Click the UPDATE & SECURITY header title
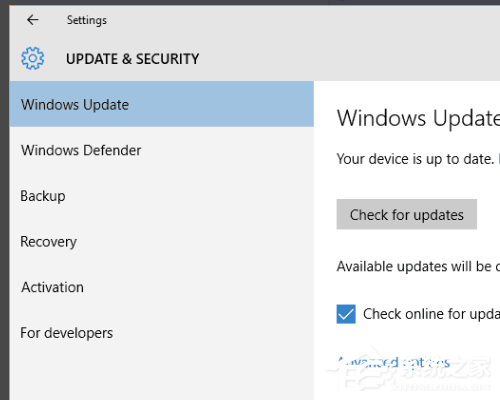The height and width of the screenshot is (400, 500). click(x=132, y=59)
